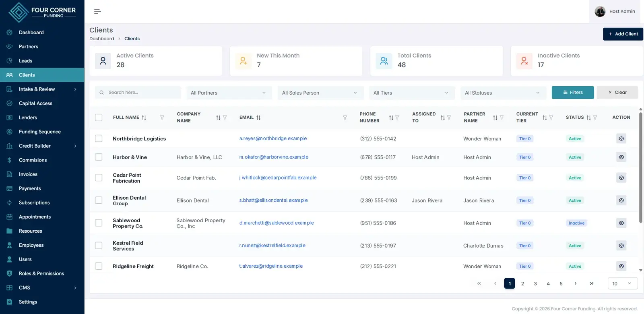Click the table vertical scrollbar
The image size is (644, 314).
tap(640, 167)
